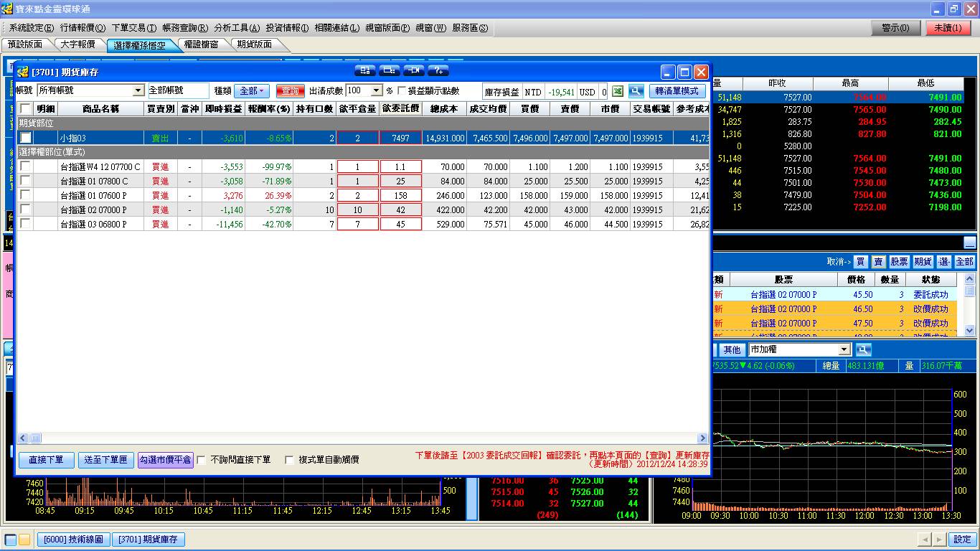Click the left arrow at bottom-right status bar
The width and height of the screenshot is (980, 551).
click(x=925, y=540)
